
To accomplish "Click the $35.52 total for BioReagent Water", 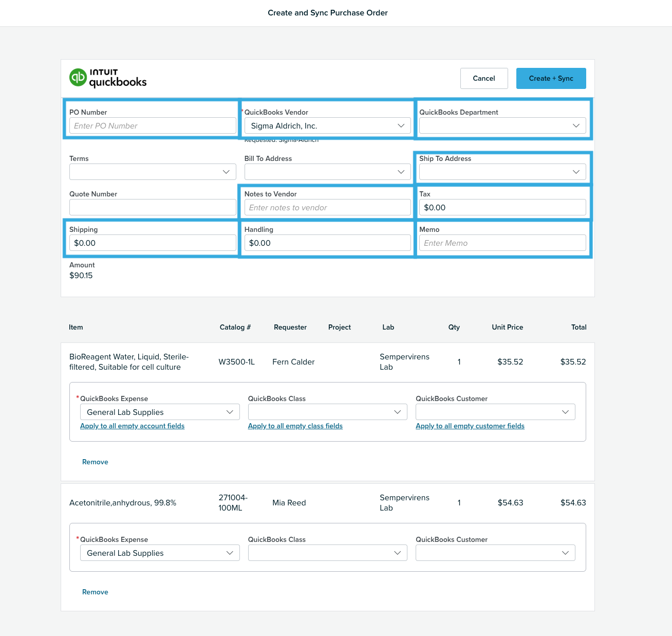I will (573, 362).
